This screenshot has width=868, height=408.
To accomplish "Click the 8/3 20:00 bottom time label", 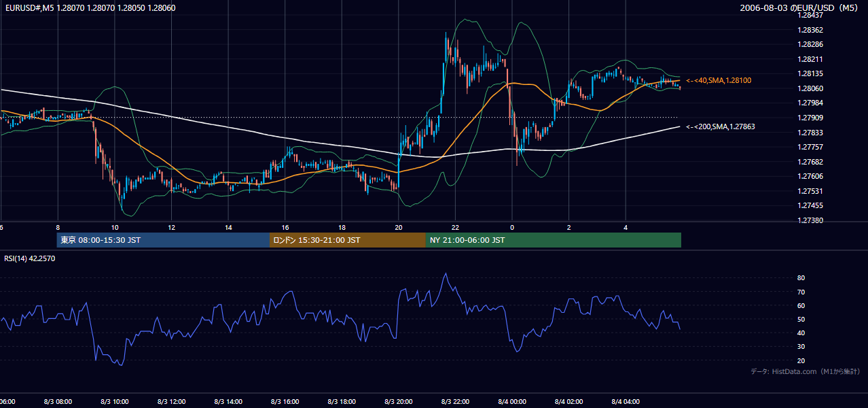I will coord(399,402).
